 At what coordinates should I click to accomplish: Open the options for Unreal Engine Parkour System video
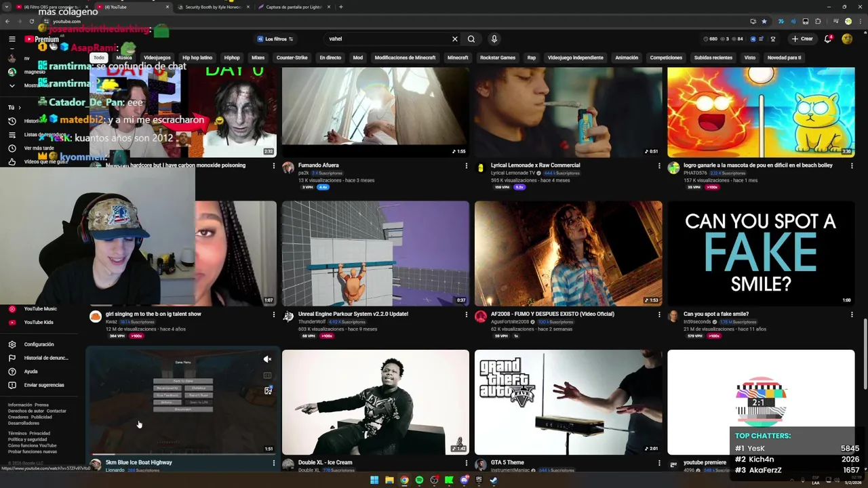pyautogui.click(x=467, y=314)
